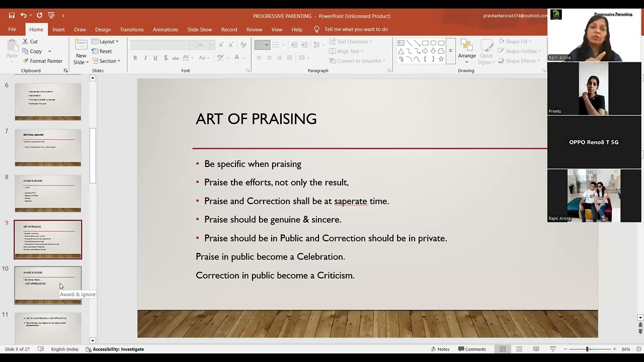Click Convert to SmartArt button
The width and height of the screenshot is (644, 362).
pyautogui.click(x=358, y=61)
